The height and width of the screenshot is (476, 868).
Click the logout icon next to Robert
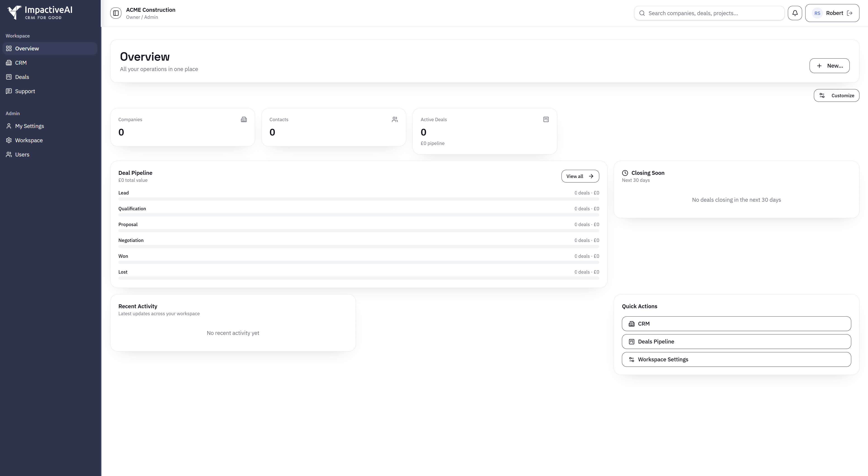(x=850, y=13)
